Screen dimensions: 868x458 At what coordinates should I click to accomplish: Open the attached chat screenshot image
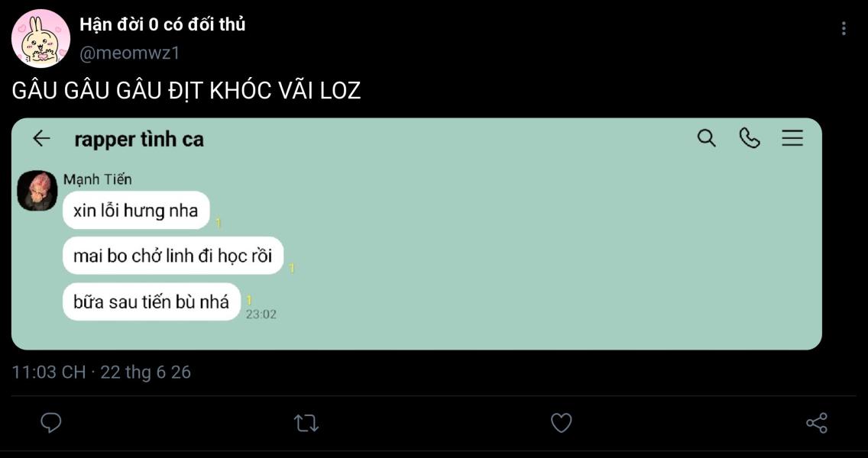tap(416, 234)
